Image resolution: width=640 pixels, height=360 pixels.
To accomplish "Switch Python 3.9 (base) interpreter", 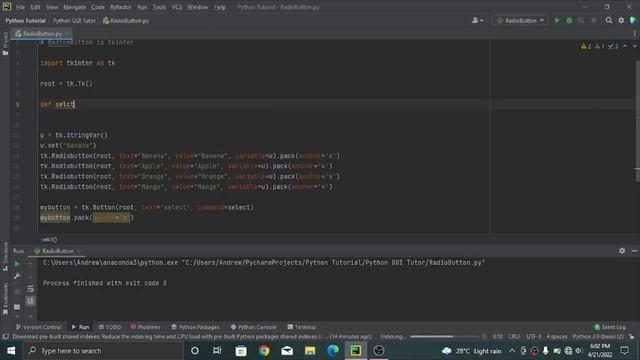I will (x=598, y=337).
